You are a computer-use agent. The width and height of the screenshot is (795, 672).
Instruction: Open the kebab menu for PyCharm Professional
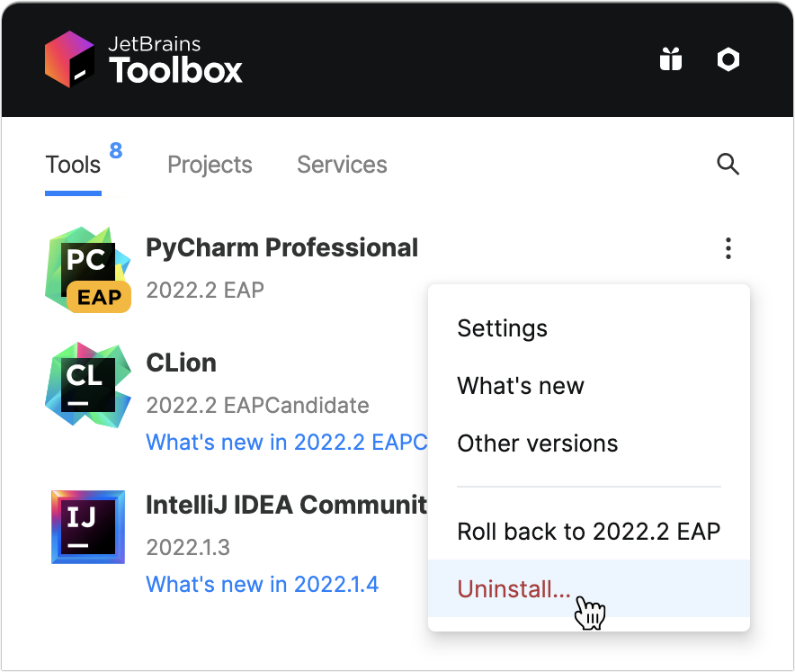pyautogui.click(x=728, y=248)
